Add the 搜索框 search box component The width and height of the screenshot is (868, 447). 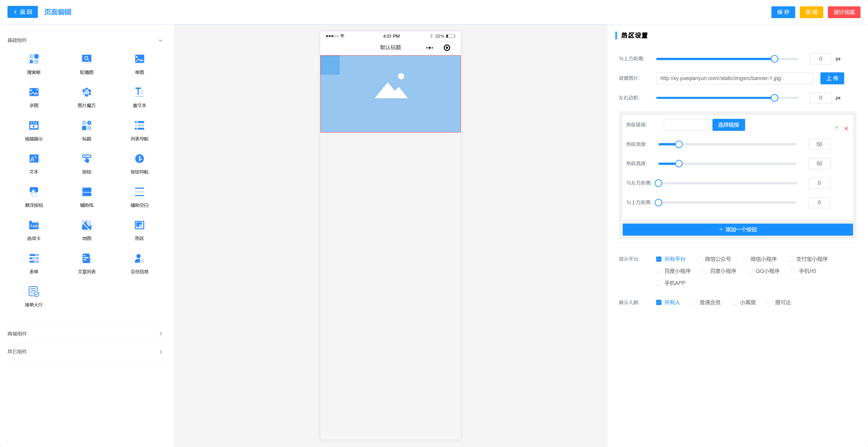(34, 59)
